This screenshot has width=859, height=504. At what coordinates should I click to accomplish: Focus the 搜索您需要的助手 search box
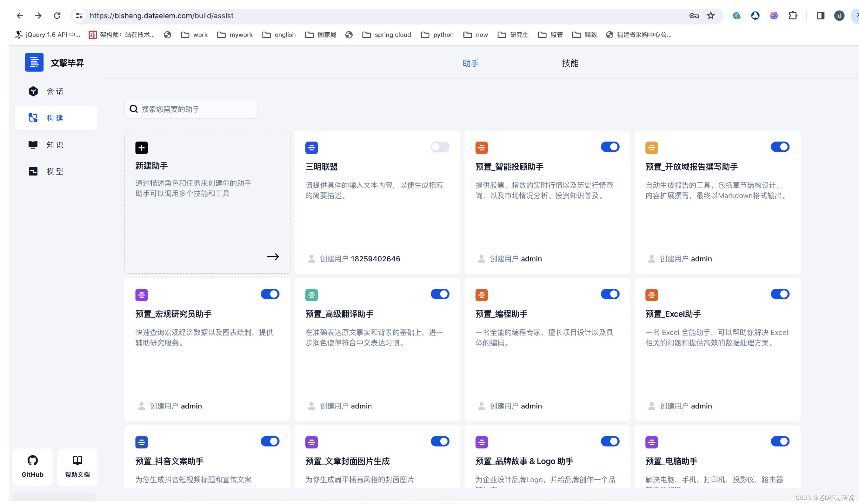click(190, 109)
